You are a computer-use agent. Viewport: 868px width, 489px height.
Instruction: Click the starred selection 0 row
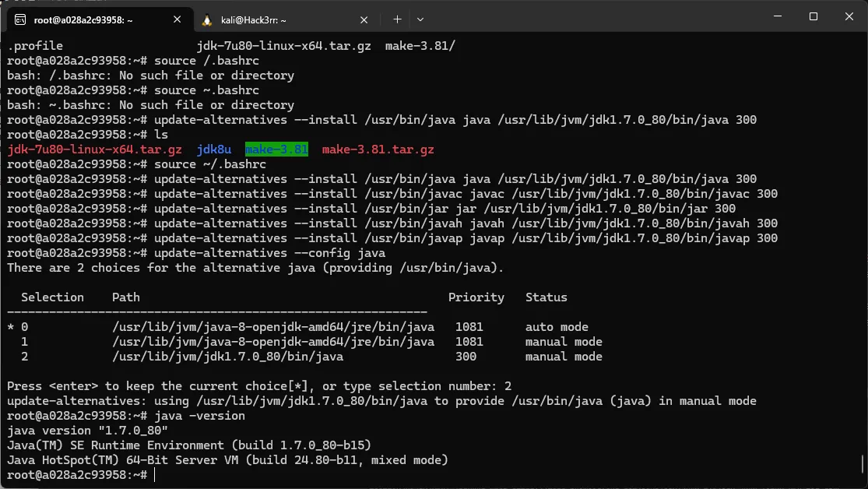click(x=298, y=327)
